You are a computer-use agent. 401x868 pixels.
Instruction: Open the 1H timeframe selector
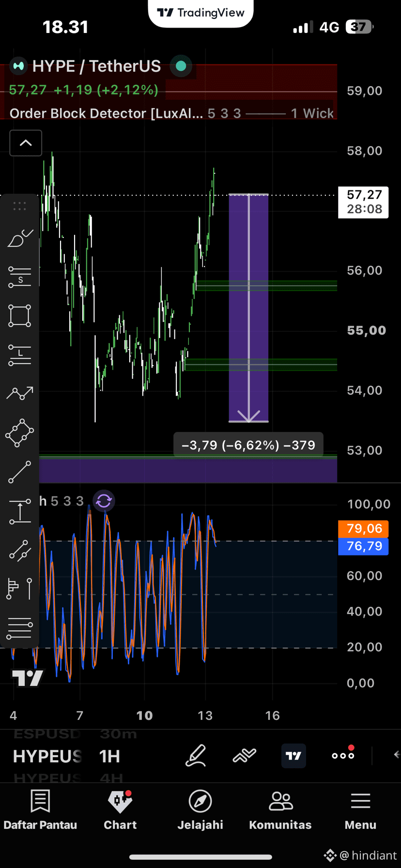[x=109, y=756]
